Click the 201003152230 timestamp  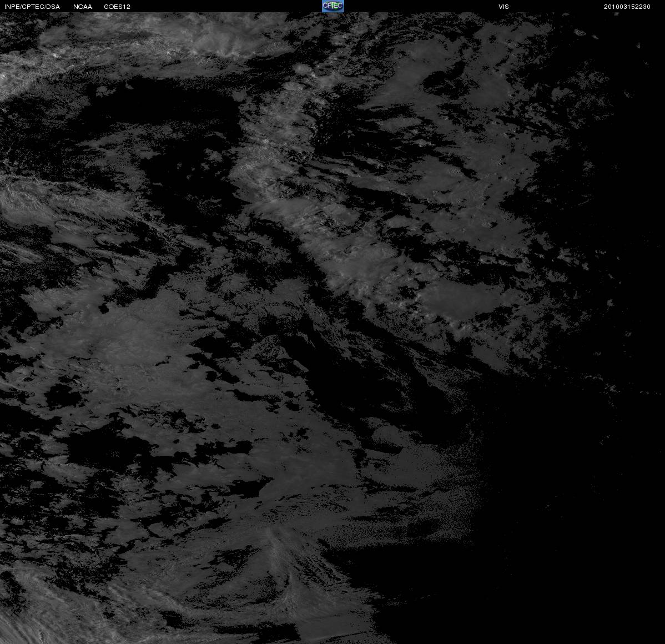pyautogui.click(x=627, y=7)
